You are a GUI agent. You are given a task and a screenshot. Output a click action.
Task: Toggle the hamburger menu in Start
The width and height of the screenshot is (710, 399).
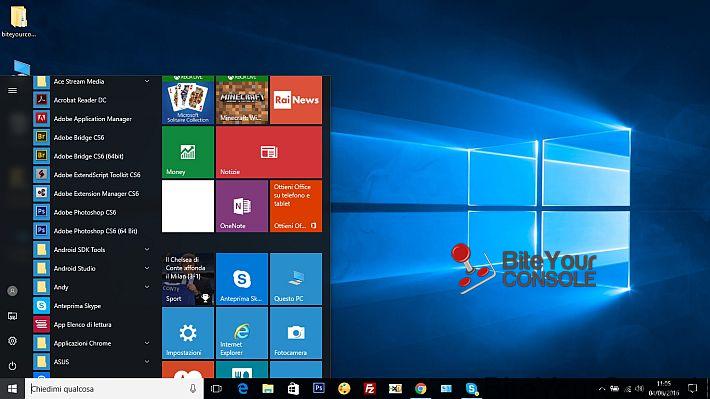point(12,91)
